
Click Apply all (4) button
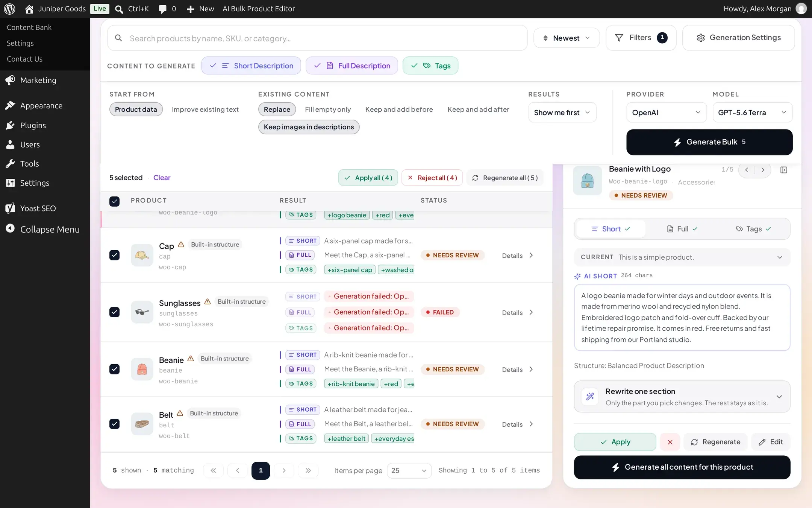point(368,178)
